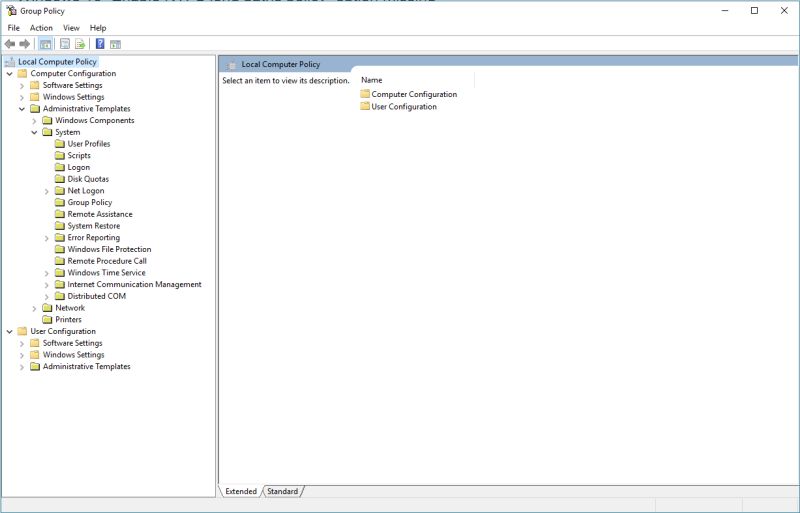Select Group Policy folder in tree

point(90,202)
